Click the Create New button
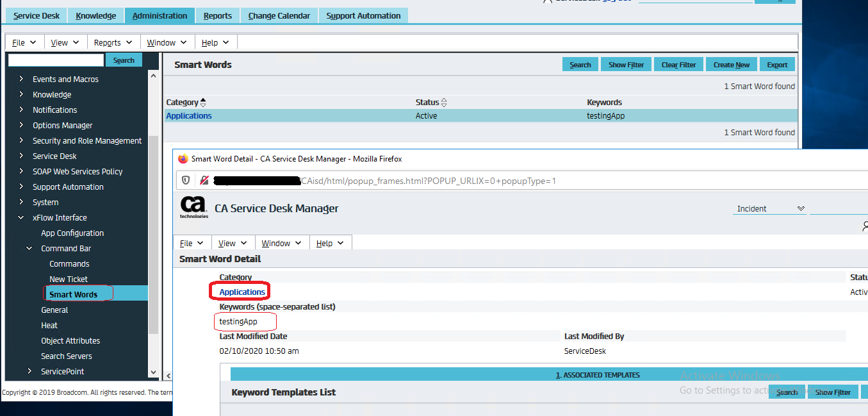This screenshot has width=868, height=416. click(731, 65)
